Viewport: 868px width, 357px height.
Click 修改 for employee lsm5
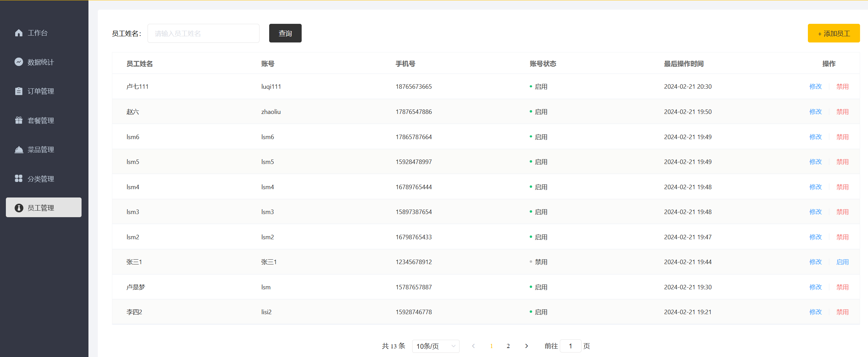[x=815, y=162]
